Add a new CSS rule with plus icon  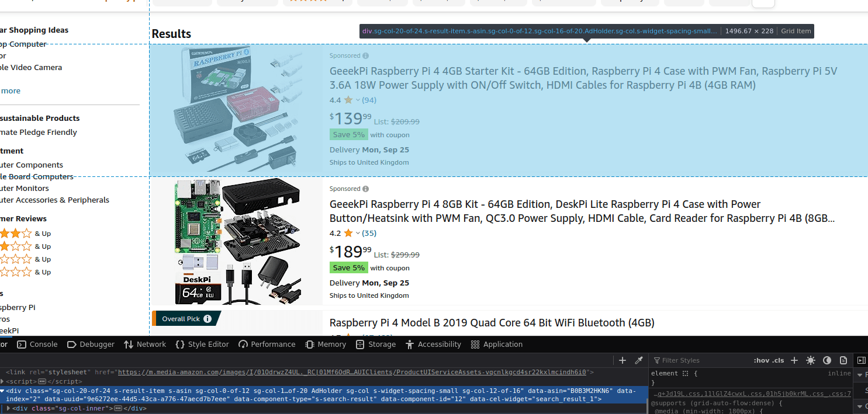click(x=794, y=360)
